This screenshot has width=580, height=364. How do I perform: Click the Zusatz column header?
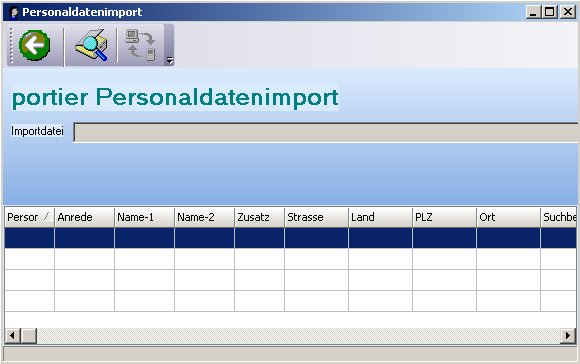[259, 217]
